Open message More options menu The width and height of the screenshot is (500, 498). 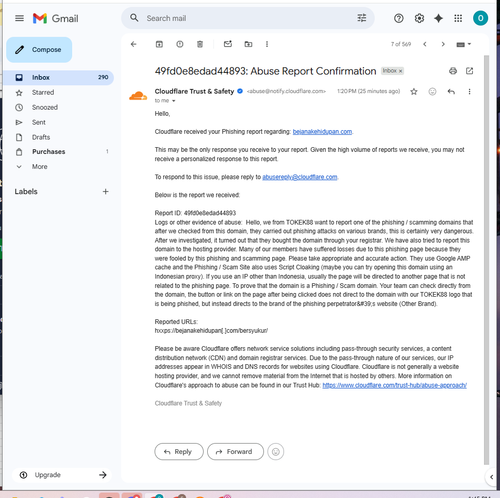pos(469,91)
